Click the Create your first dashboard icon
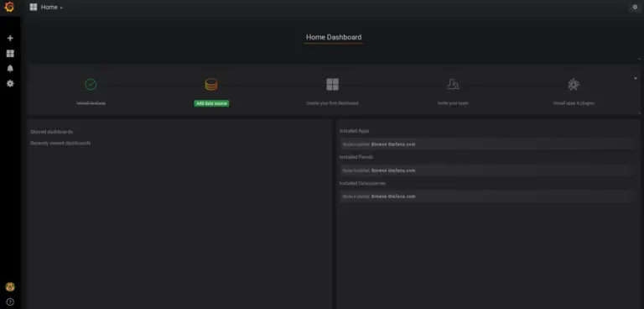The height and width of the screenshot is (309, 644). pos(332,84)
